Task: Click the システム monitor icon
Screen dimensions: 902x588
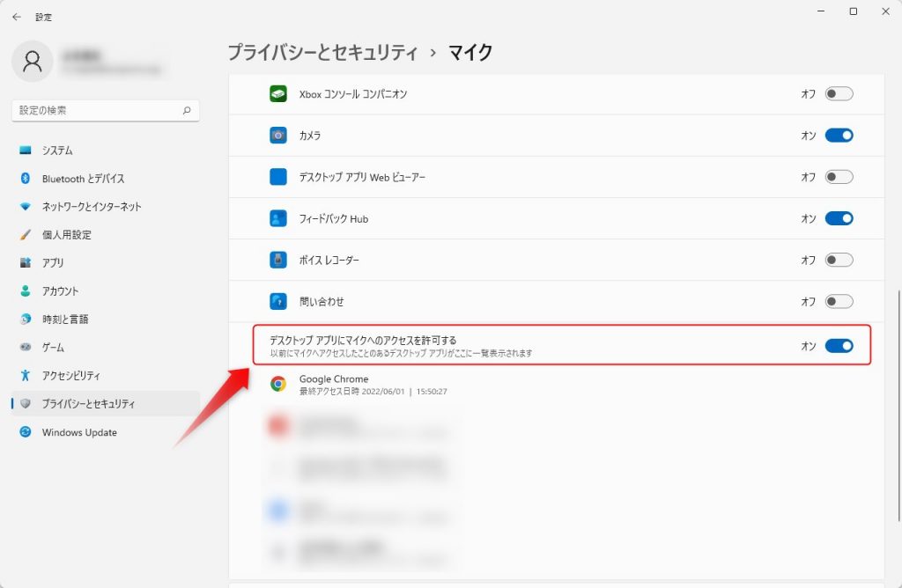Action: pos(26,150)
